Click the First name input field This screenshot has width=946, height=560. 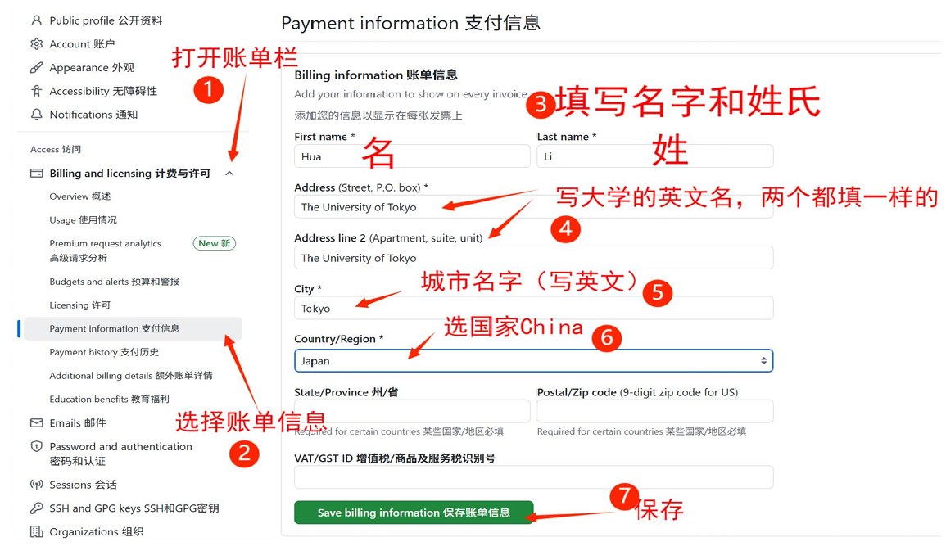[412, 156]
